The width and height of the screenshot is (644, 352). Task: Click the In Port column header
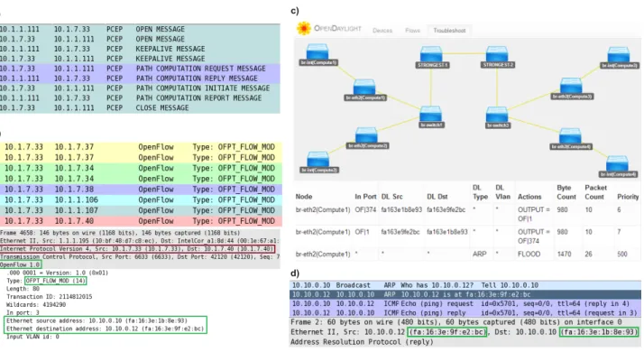[365, 197]
